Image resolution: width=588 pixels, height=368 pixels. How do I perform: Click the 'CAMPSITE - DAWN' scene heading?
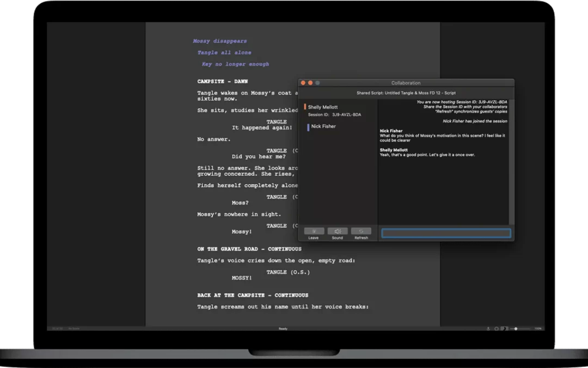click(222, 82)
